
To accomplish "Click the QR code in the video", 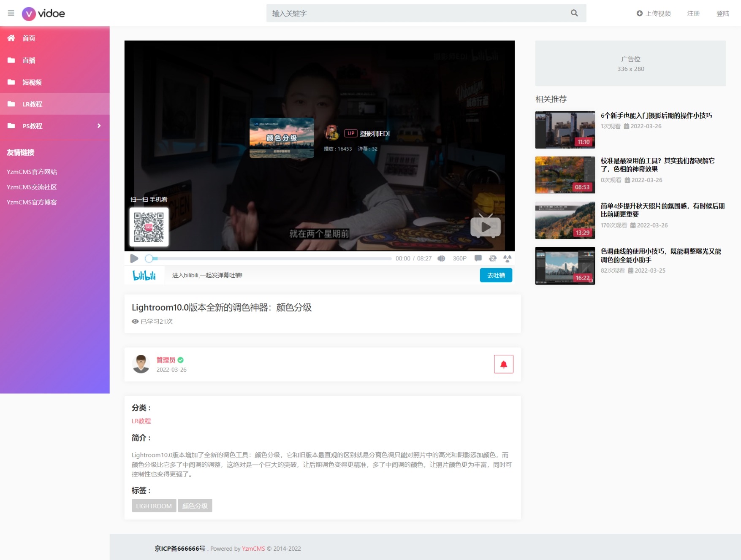I will [x=149, y=227].
